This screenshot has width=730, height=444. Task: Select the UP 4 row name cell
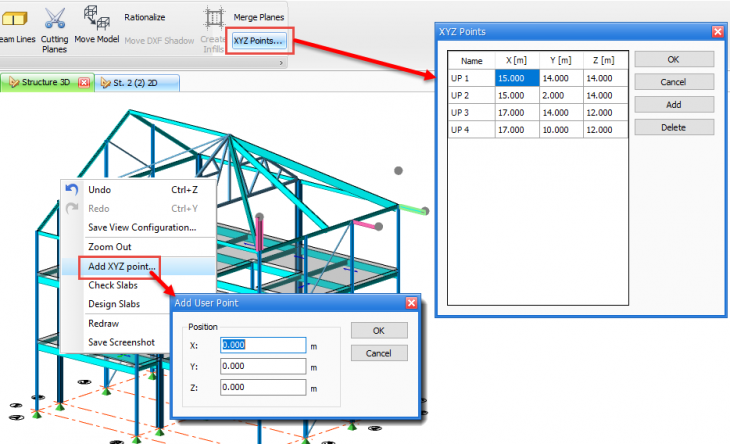click(471, 130)
